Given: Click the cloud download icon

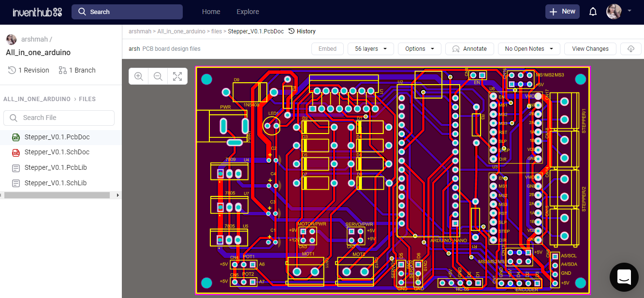Looking at the screenshot, I should pyautogui.click(x=630, y=49).
